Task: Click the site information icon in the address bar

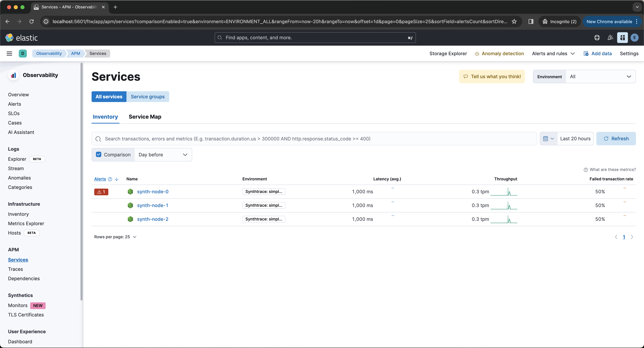Action: 46,21
